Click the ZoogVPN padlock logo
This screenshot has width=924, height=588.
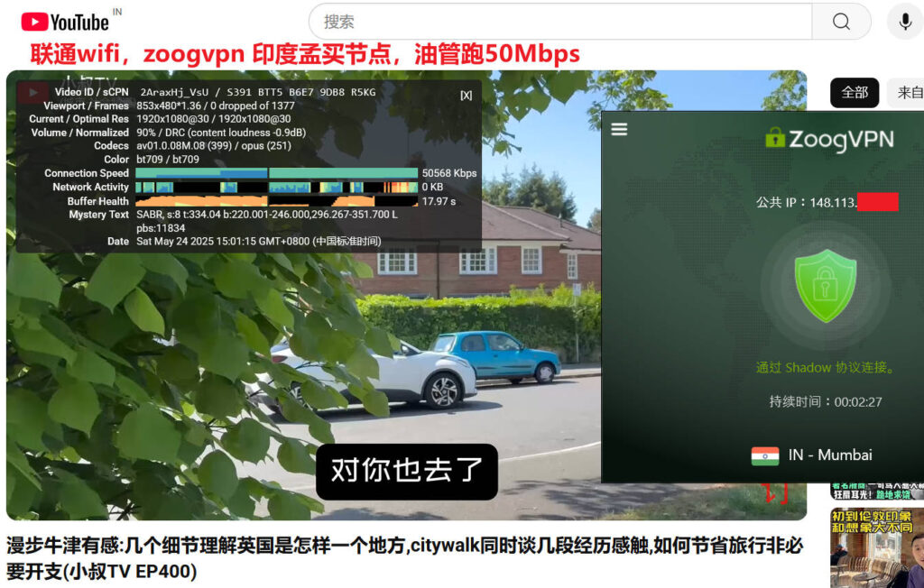pos(775,138)
